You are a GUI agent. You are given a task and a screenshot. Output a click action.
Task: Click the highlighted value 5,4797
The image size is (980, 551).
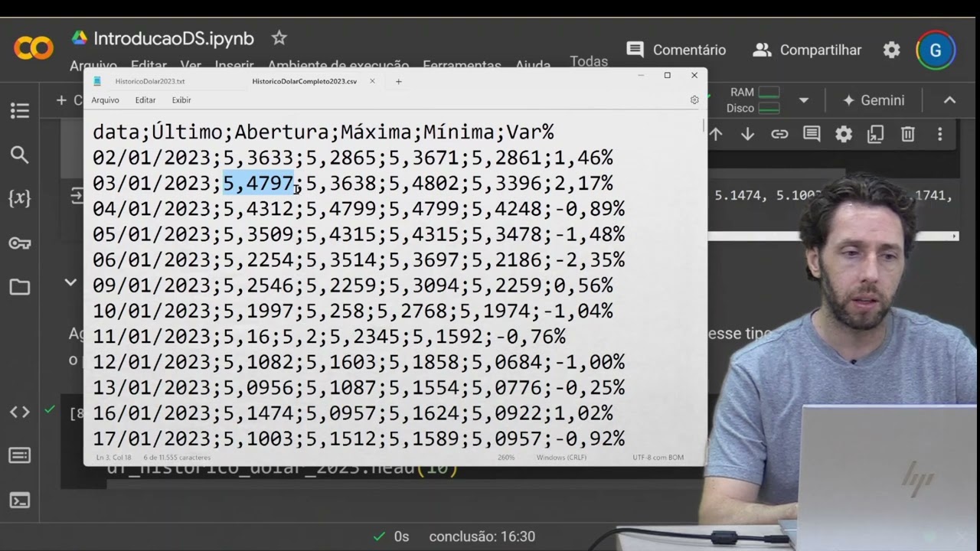pos(258,184)
